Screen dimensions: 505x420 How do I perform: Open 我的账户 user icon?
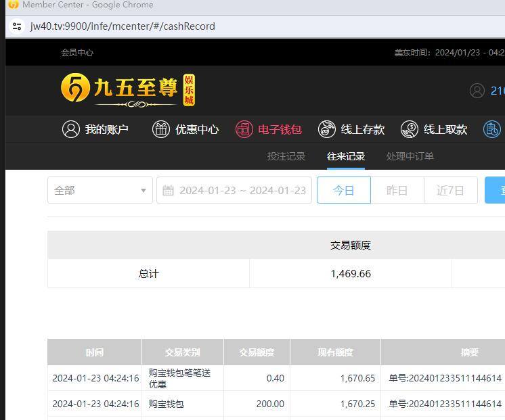click(71, 129)
